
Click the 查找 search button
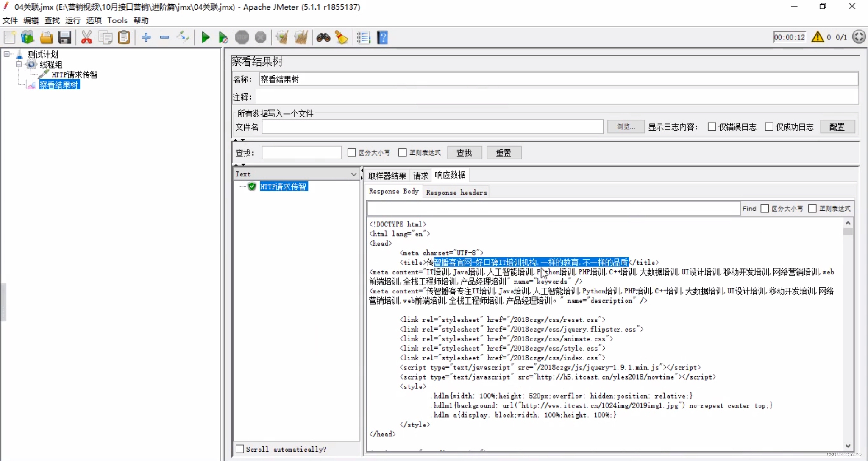(464, 153)
